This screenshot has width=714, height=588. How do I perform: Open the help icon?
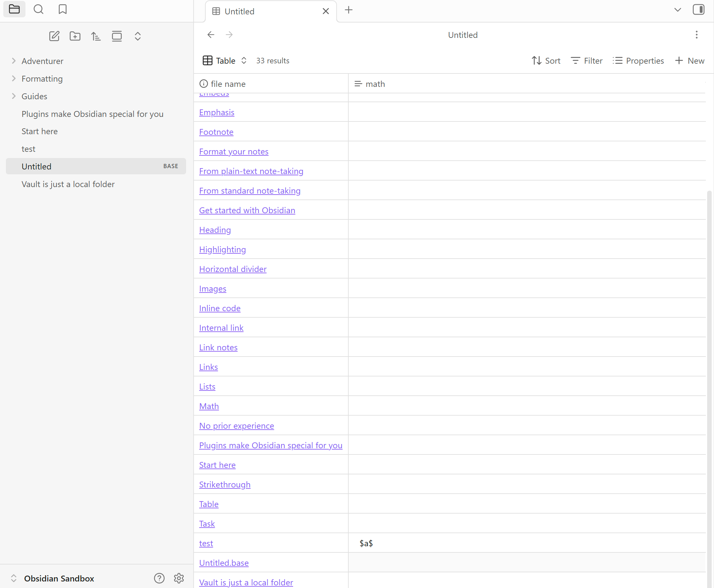[159, 578]
